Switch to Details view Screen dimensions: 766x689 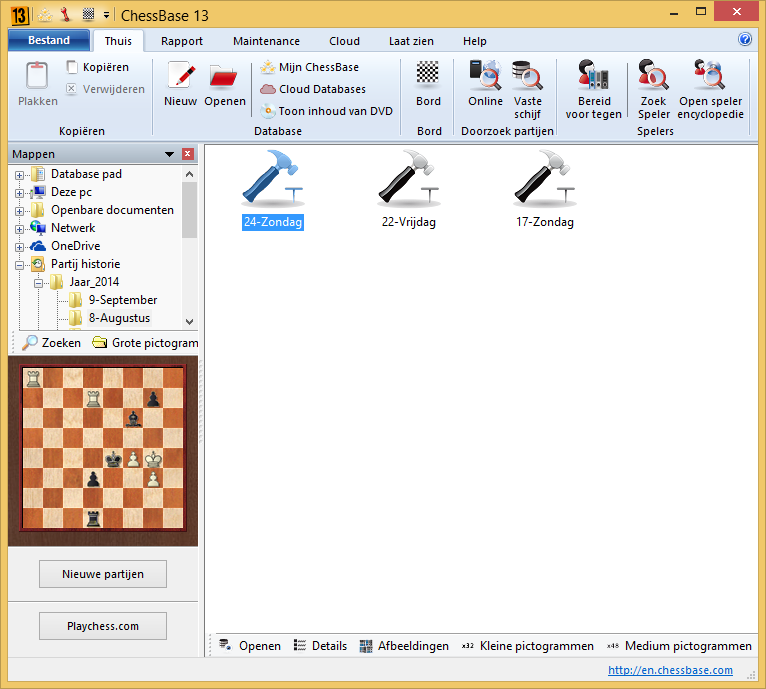coord(320,646)
